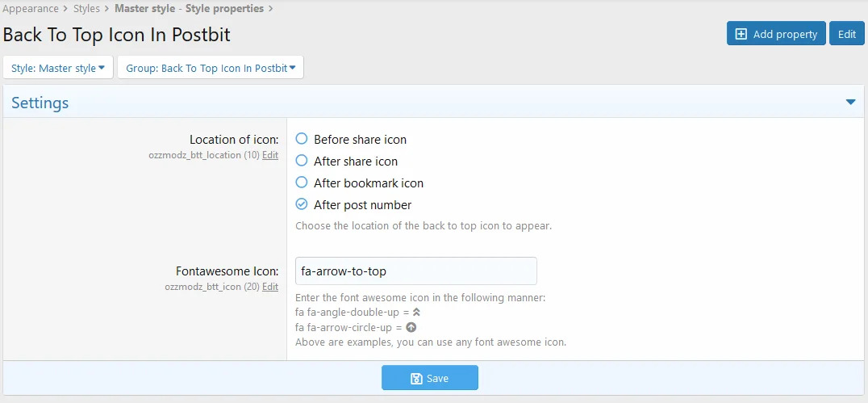868x403 pixels.
Task: Select After bookmark icon location
Action: coord(302,183)
